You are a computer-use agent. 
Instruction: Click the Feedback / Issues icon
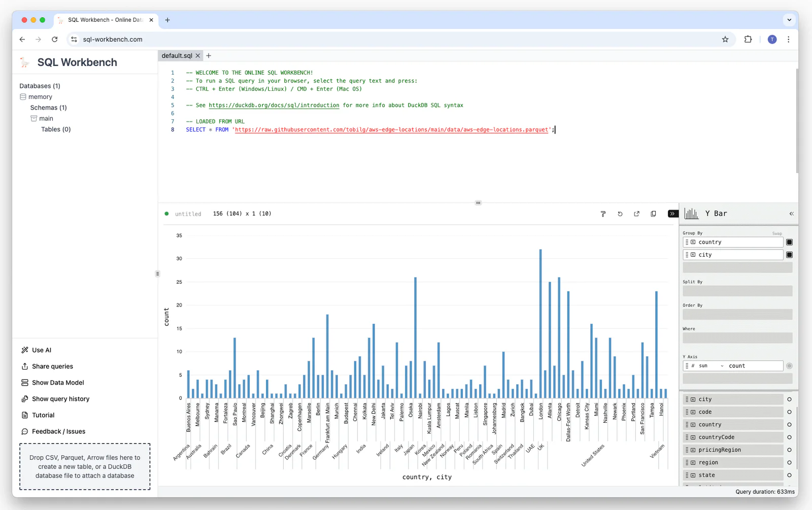(25, 431)
